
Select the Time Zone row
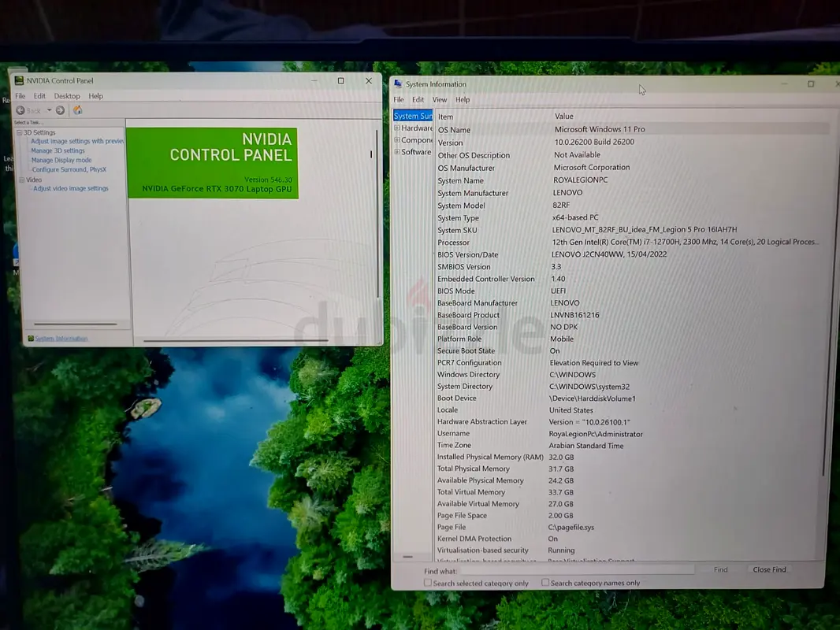coord(632,446)
